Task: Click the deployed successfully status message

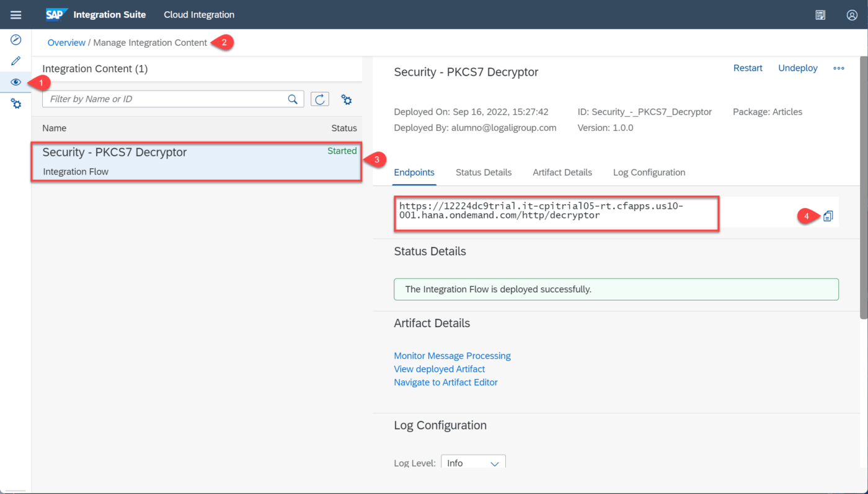Action: 616,289
